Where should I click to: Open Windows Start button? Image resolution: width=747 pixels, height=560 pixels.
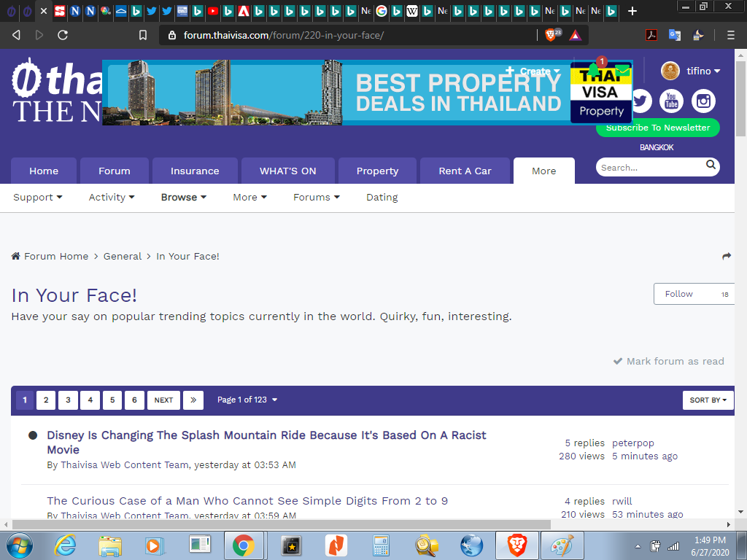(19, 545)
